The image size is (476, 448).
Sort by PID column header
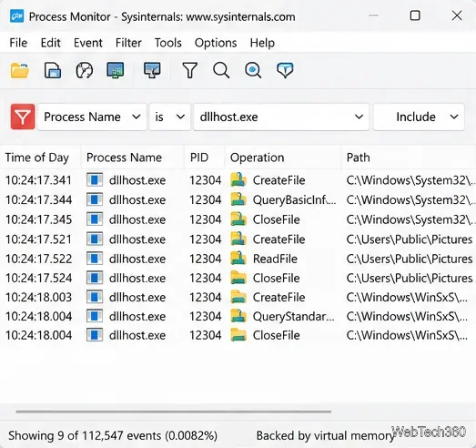point(205,158)
